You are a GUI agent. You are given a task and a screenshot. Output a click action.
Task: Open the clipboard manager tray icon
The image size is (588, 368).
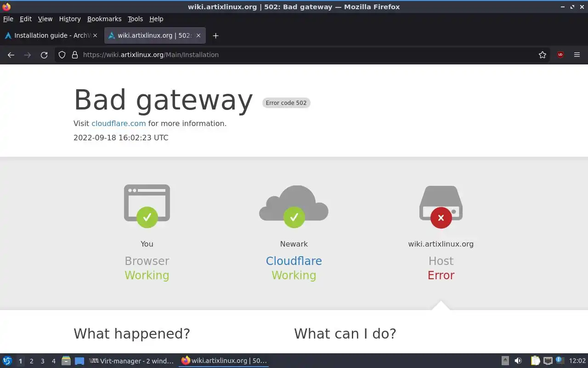click(x=535, y=361)
